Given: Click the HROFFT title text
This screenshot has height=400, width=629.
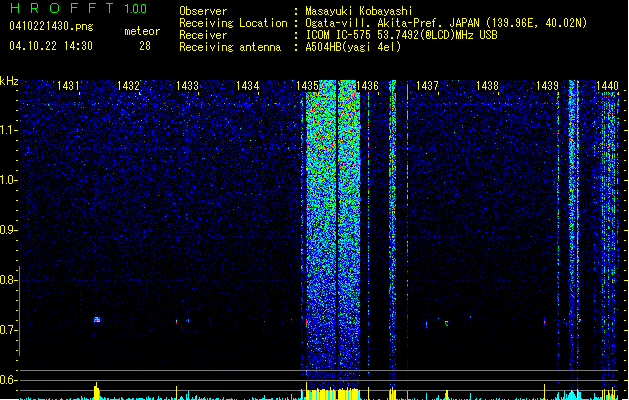Looking at the screenshot, I should pos(62,8).
